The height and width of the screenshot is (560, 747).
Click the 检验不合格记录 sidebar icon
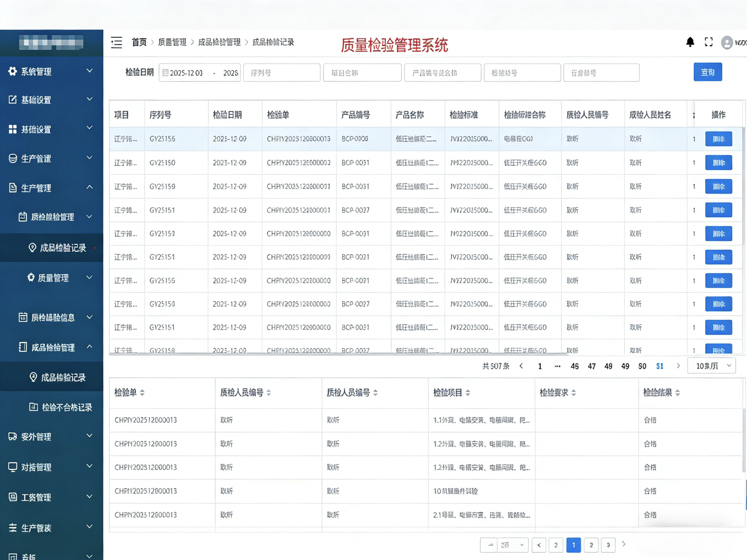(x=33, y=407)
